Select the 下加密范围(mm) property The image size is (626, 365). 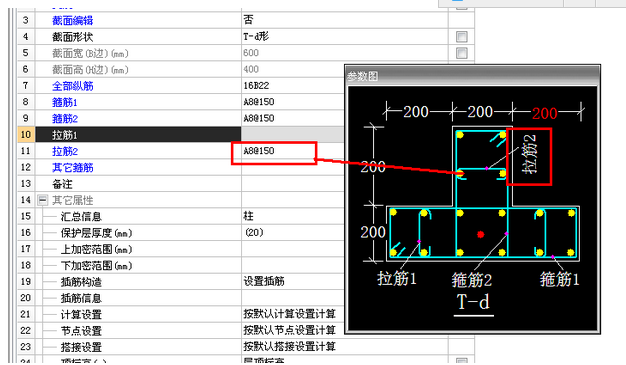coord(96,266)
